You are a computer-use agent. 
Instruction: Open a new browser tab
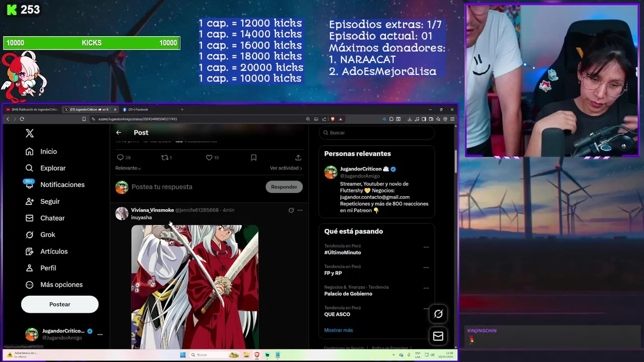pyautogui.click(x=182, y=110)
